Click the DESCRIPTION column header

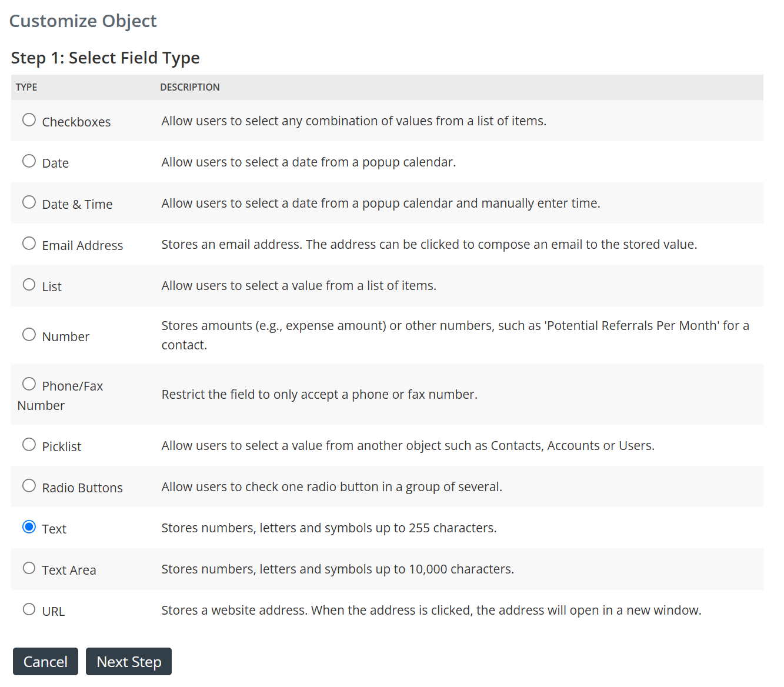click(190, 87)
